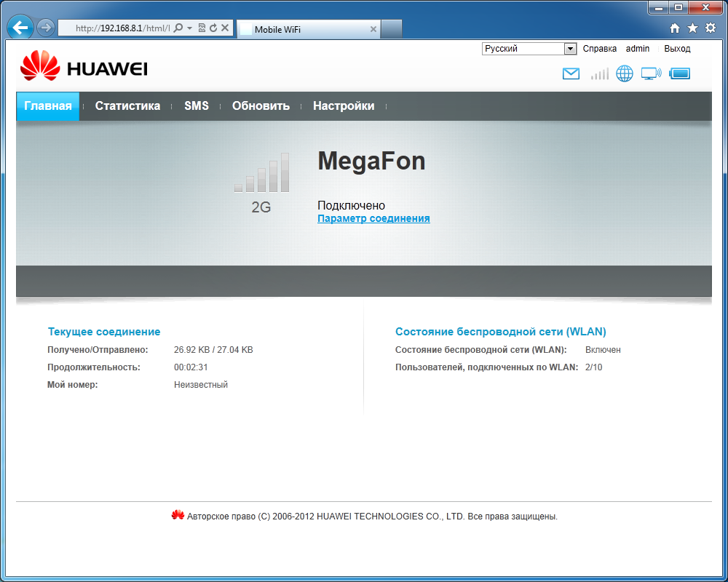Open browser home page icon

click(675, 28)
